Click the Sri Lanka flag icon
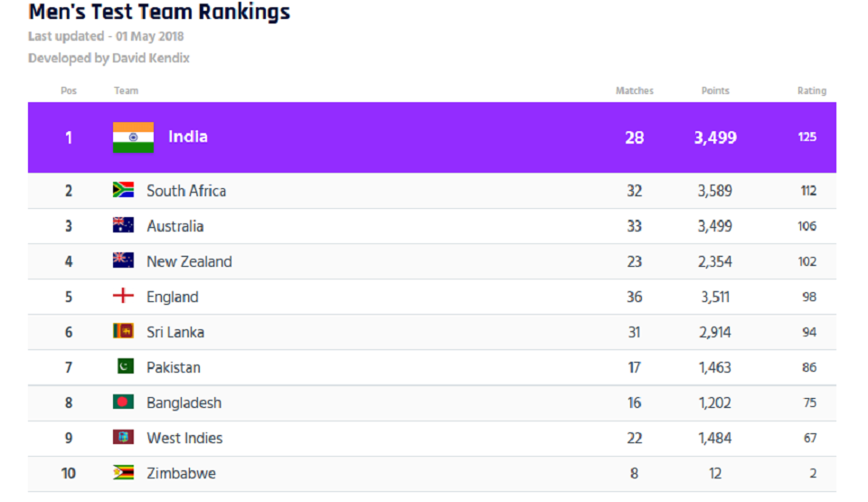Screen dimensions: 868x502 pyautogui.click(x=123, y=331)
